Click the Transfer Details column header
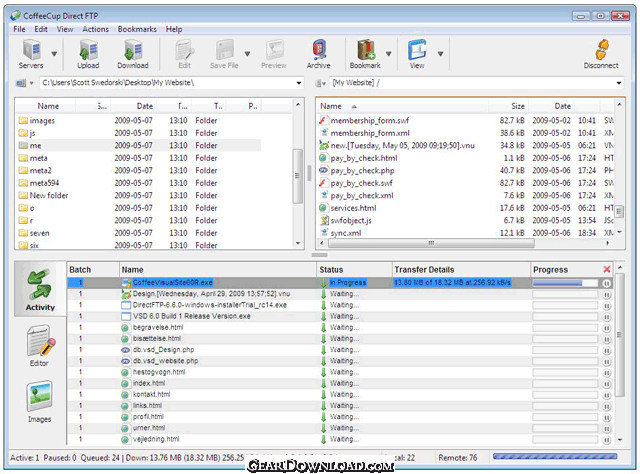 [461, 269]
